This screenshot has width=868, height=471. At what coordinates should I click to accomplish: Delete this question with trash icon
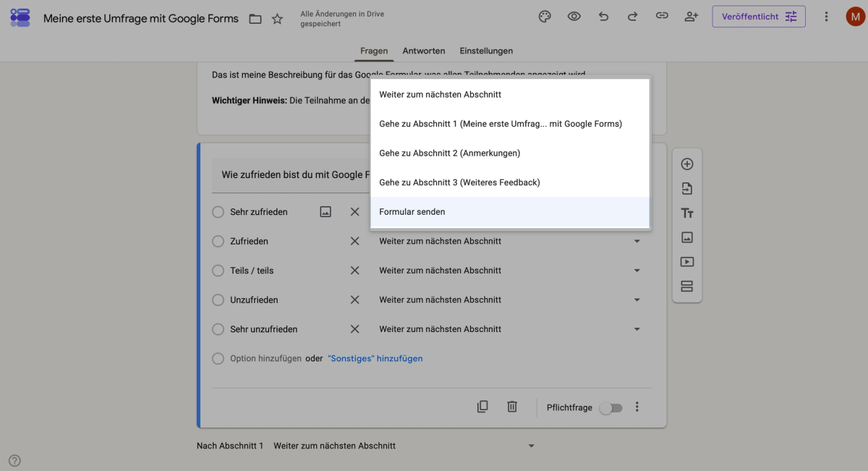[x=512, y=407]
